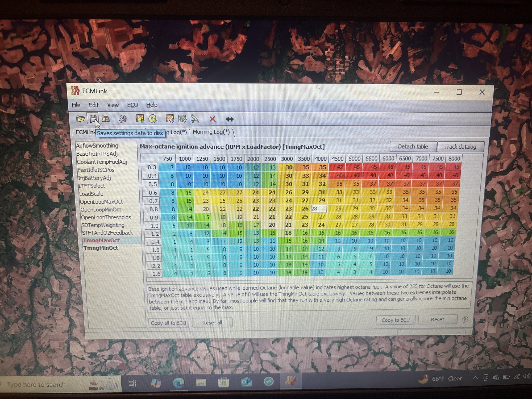532x399 pixels.
Task: Open the ECU menu
Action: pos(132,105)
